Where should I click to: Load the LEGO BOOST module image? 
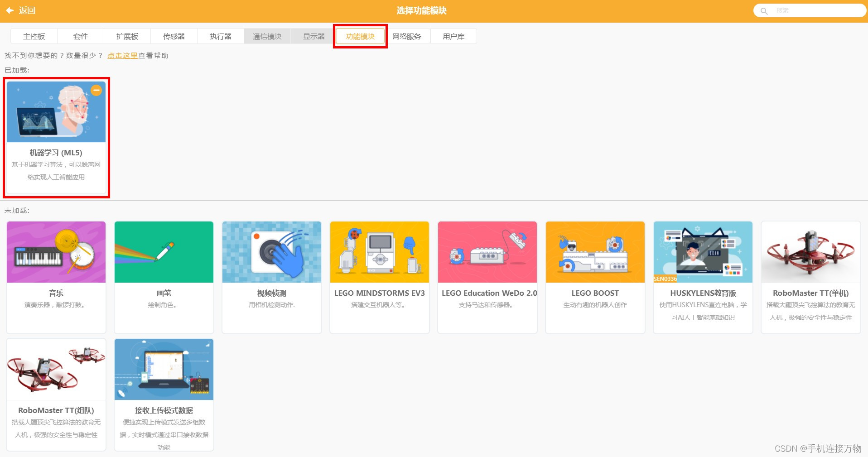point(595,252)
